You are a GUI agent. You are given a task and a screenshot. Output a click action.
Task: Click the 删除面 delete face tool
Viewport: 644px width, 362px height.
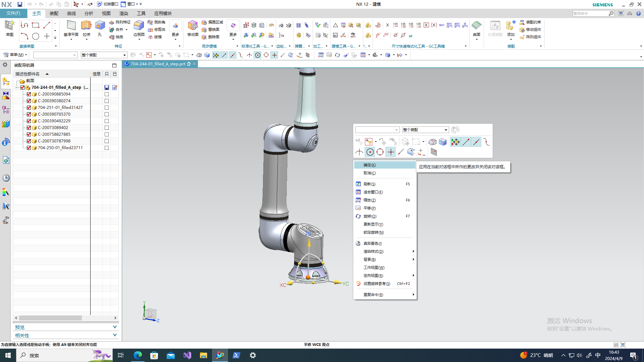(x=211, y=37)
